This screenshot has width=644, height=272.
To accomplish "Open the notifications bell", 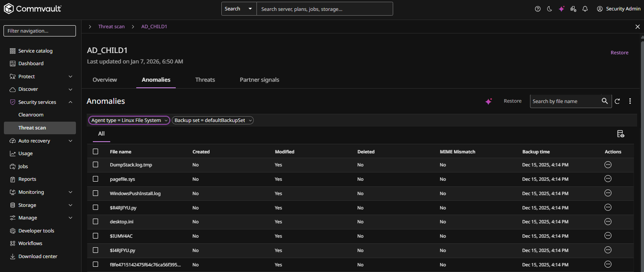I will click(x=585, y=9).
